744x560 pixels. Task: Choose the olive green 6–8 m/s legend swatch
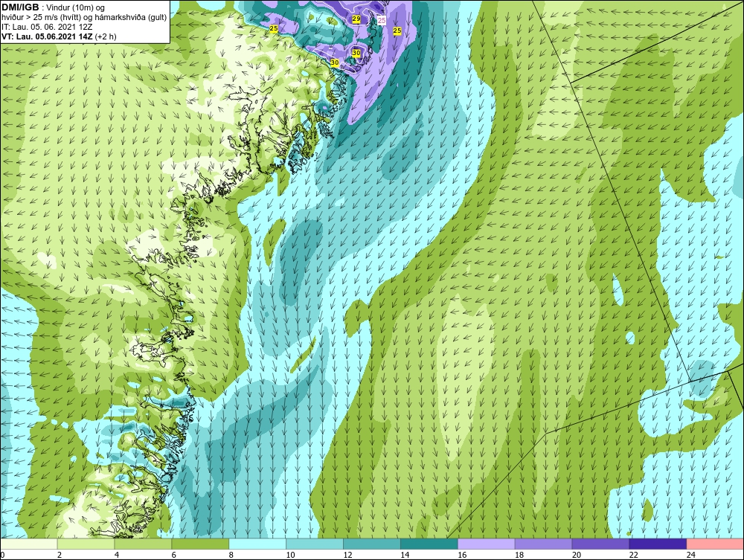pyautogui.click(x=200, y=544)
